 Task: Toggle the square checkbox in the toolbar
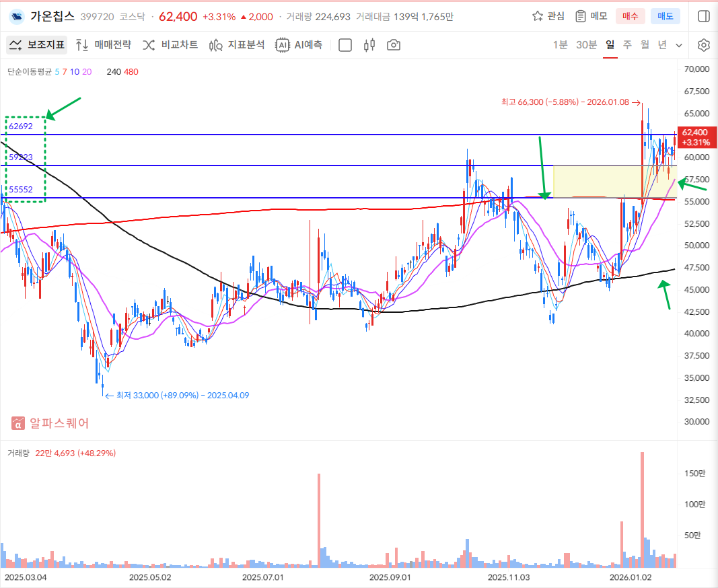point(345,45)
